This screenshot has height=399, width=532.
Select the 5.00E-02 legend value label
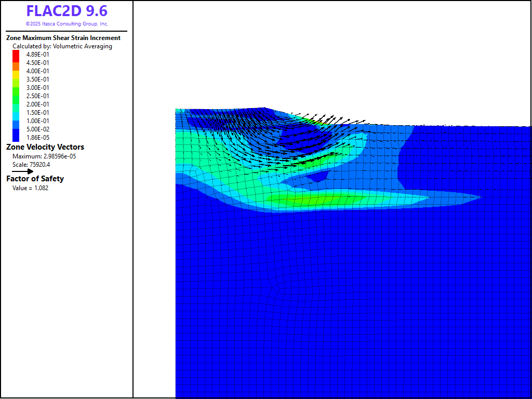click(x=38, y=129)
